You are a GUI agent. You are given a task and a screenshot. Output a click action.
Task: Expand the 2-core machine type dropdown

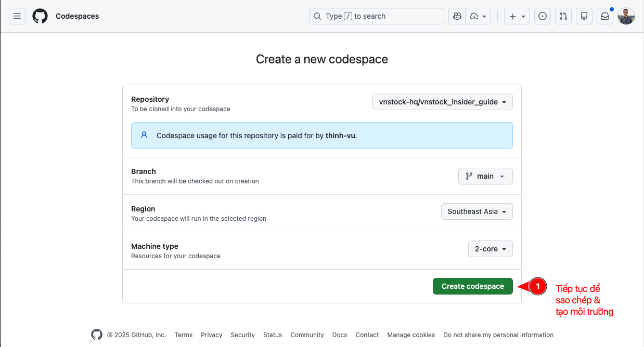(490, 249)
